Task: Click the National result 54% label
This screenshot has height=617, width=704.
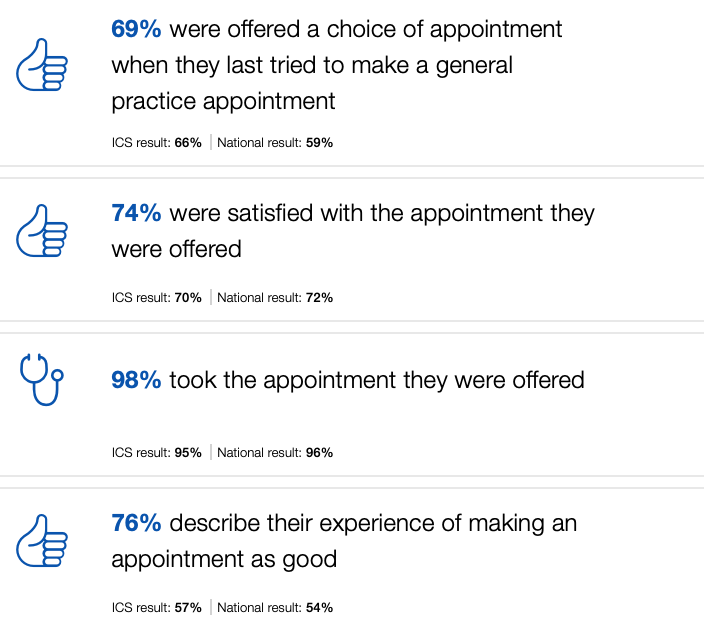Action: coord(275,607)
